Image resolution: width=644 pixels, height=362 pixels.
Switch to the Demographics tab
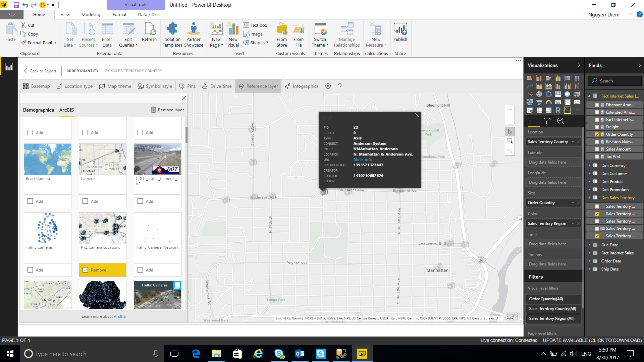[x=39, y=110]
